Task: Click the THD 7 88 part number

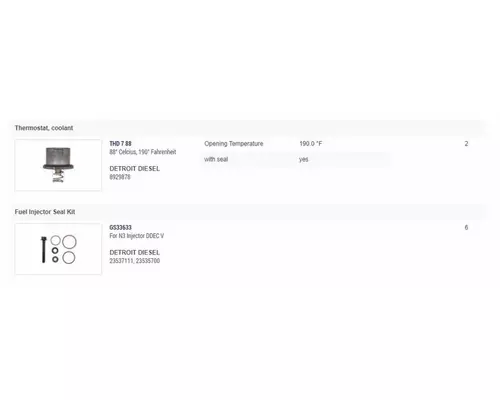Action: point(120,144)
